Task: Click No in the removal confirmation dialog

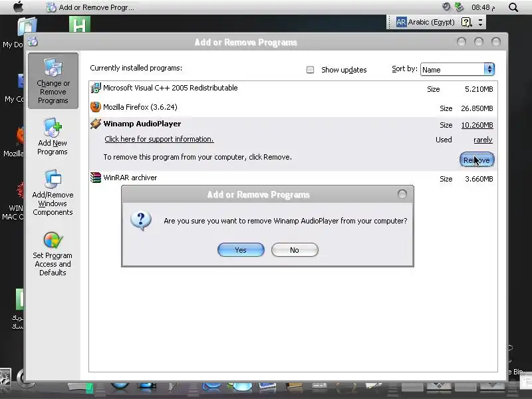Action: 295,250
